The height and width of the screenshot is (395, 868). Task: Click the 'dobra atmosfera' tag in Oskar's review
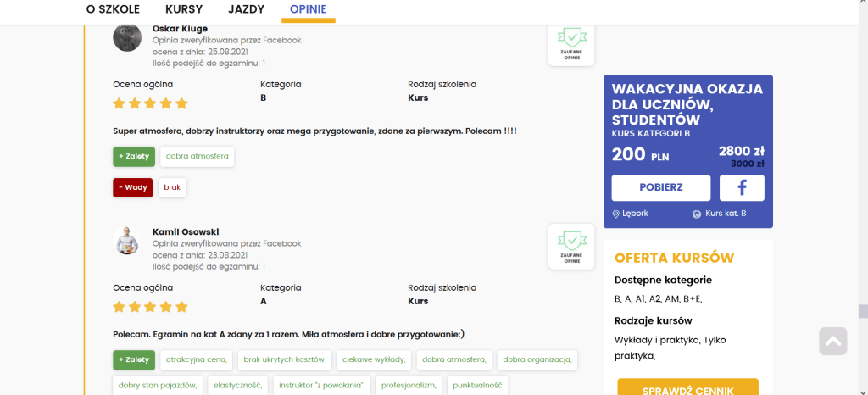click(198, 157)
